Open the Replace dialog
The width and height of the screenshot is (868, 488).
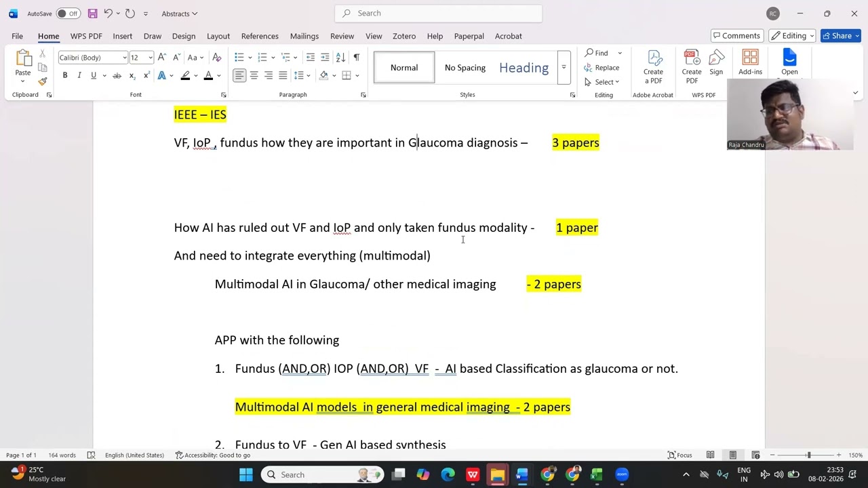pos(601,68)
